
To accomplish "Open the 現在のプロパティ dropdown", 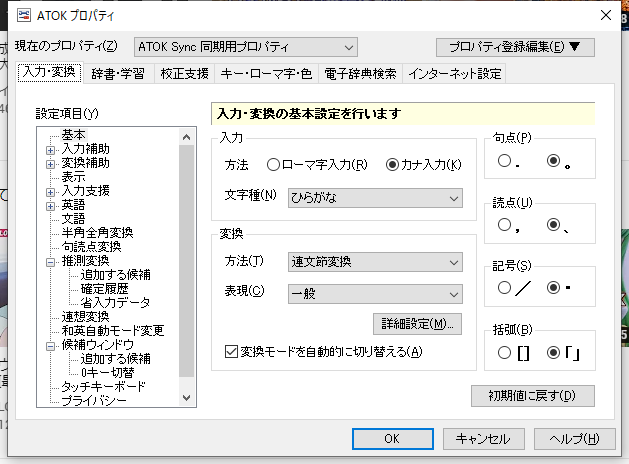I will coord(246,47).
